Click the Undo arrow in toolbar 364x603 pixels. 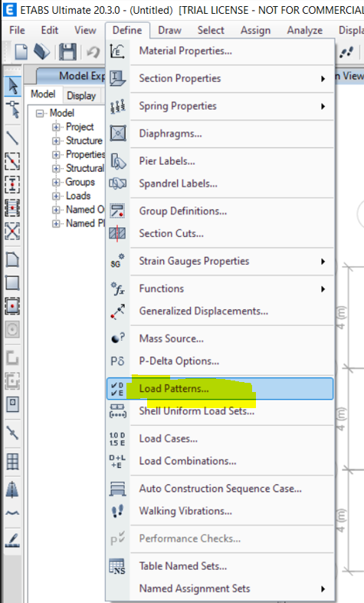(x=93, y=52)
